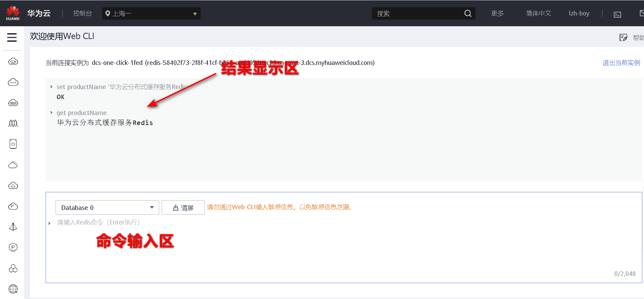The image size is (644, 299).
Task: Open the globe with W sidebar icon
Action: pyautogui.click(x=13, y=289)
